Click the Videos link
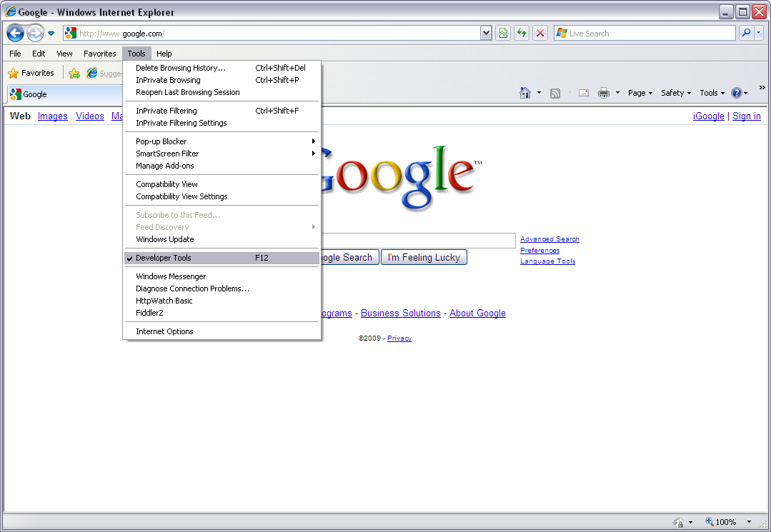Viewport: 771px width, 532px height. pos(90,116)
